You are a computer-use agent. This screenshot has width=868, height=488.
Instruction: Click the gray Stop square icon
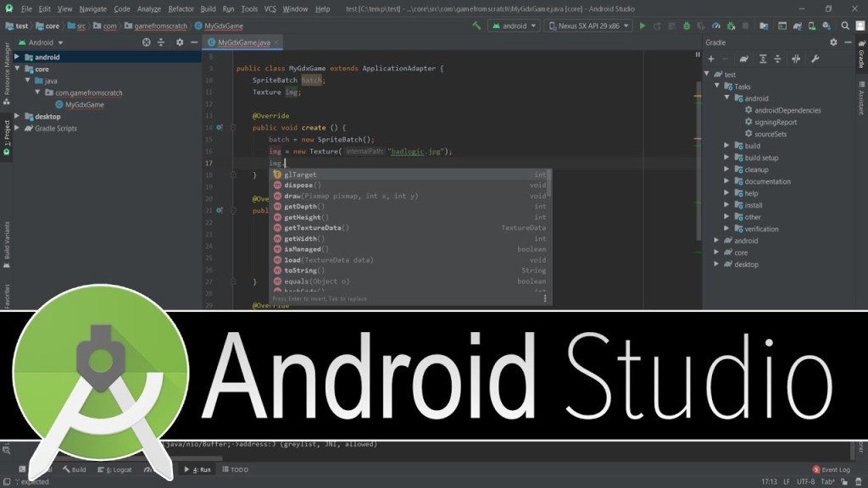746,25
